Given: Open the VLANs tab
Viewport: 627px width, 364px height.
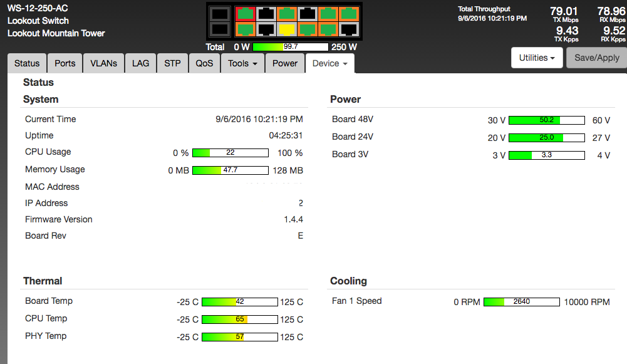Looking at the screenshot, I should click(x=103, y=63).
